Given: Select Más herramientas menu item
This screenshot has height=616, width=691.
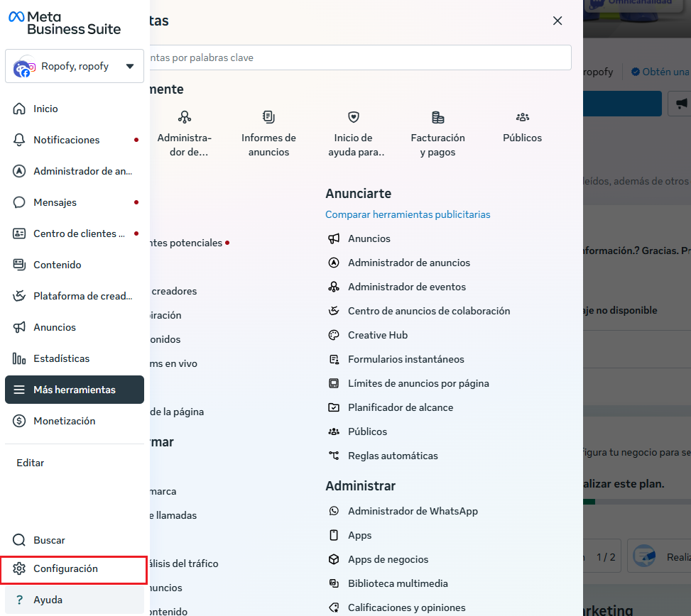Looking at the screenshot, I should [75, 390].
